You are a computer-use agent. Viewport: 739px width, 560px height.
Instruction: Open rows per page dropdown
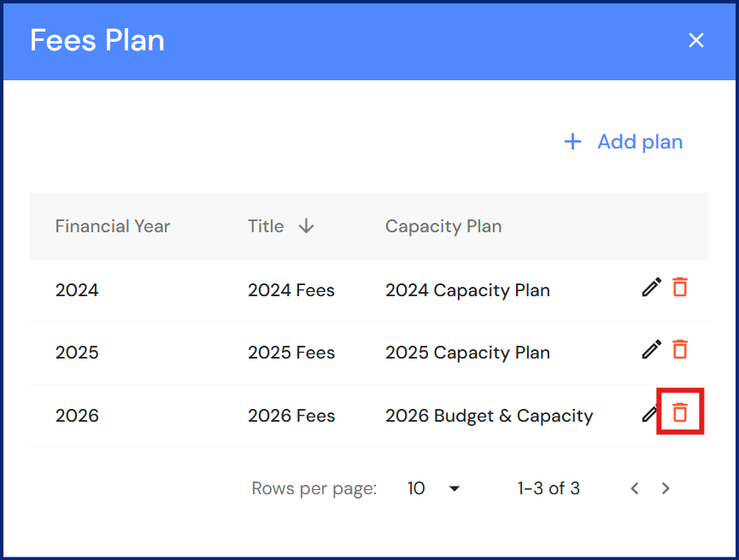pyautogui.click(x=454, y=488)
